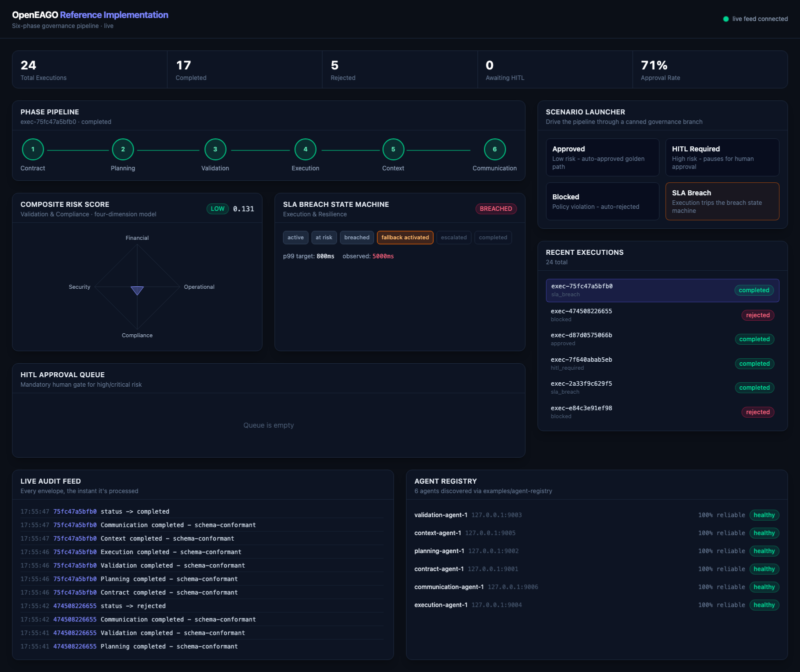800x672 pixels.
Task: Click the 'active' state chip
Action: (295, 238)
